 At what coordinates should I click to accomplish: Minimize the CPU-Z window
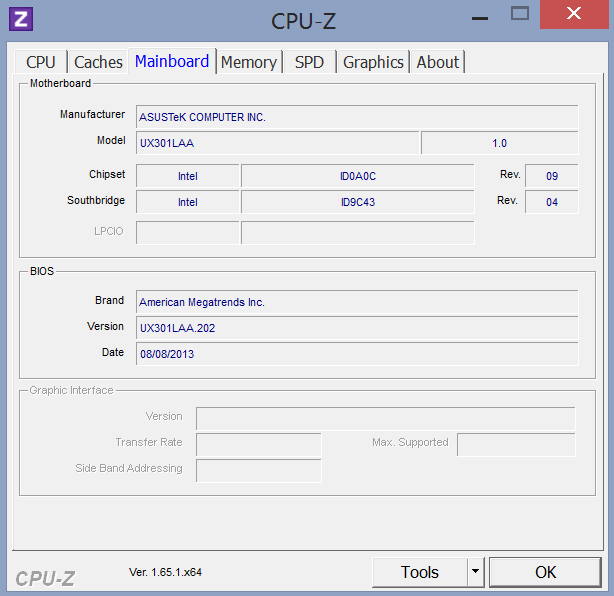point(480,18)
